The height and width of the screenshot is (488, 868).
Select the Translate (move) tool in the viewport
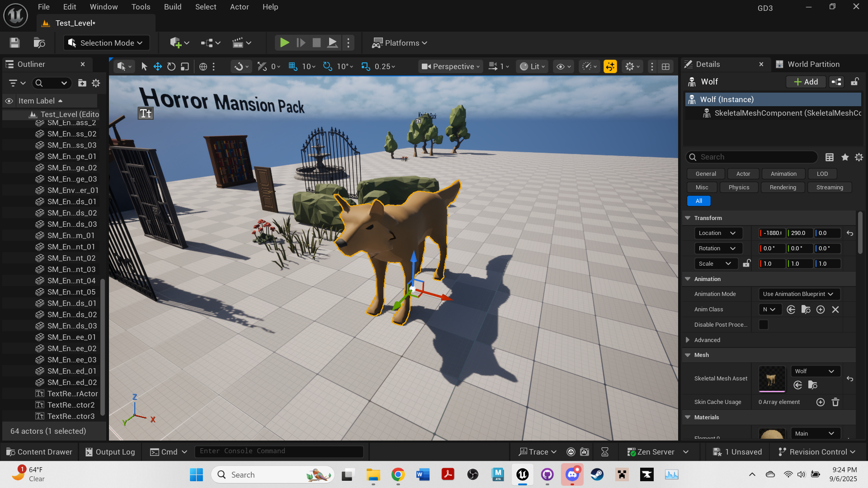(x=158, y=67)
